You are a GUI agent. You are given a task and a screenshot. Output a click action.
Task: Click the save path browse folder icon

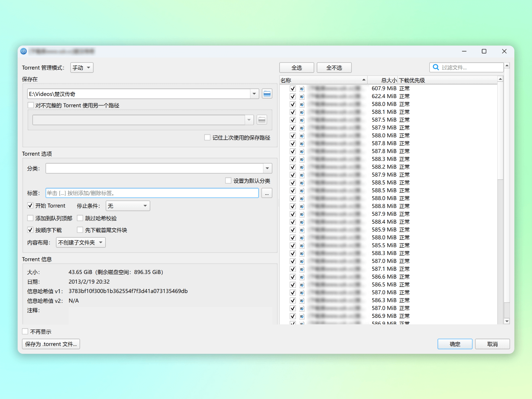pos(267,94)
